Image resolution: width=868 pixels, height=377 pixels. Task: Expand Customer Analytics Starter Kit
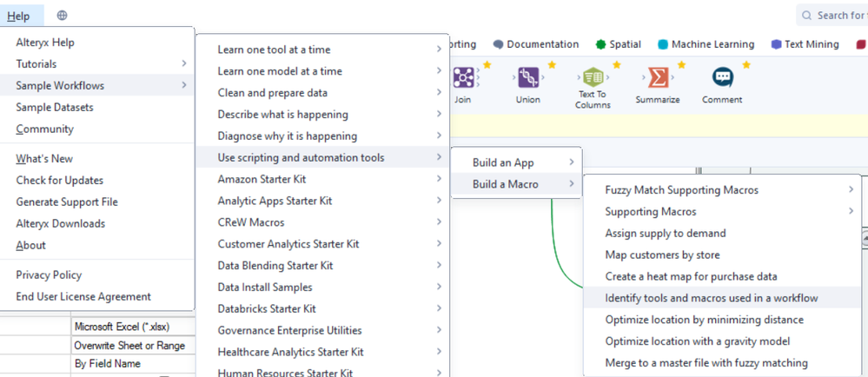pos(322,243)
